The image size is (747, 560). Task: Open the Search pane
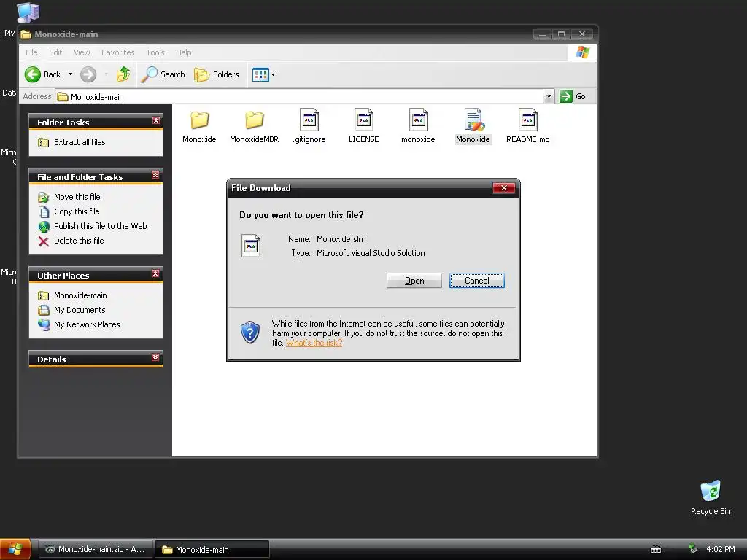point(163,74)
